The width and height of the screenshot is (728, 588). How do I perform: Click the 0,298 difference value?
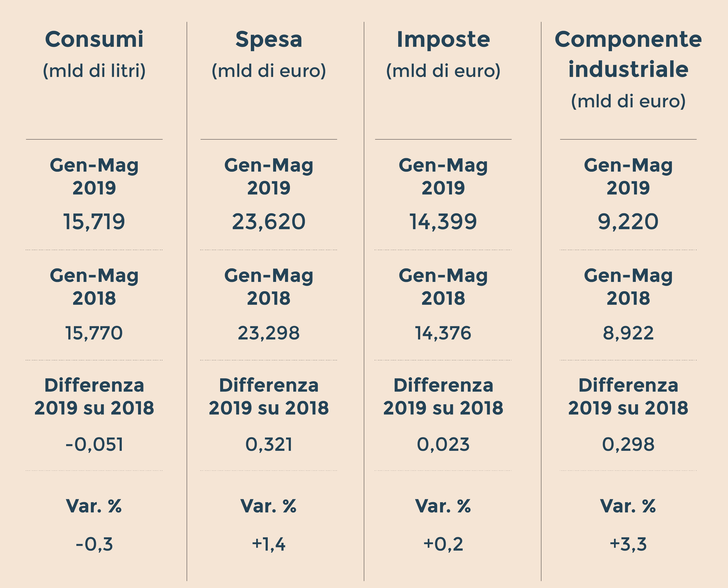tap(628, 444)
